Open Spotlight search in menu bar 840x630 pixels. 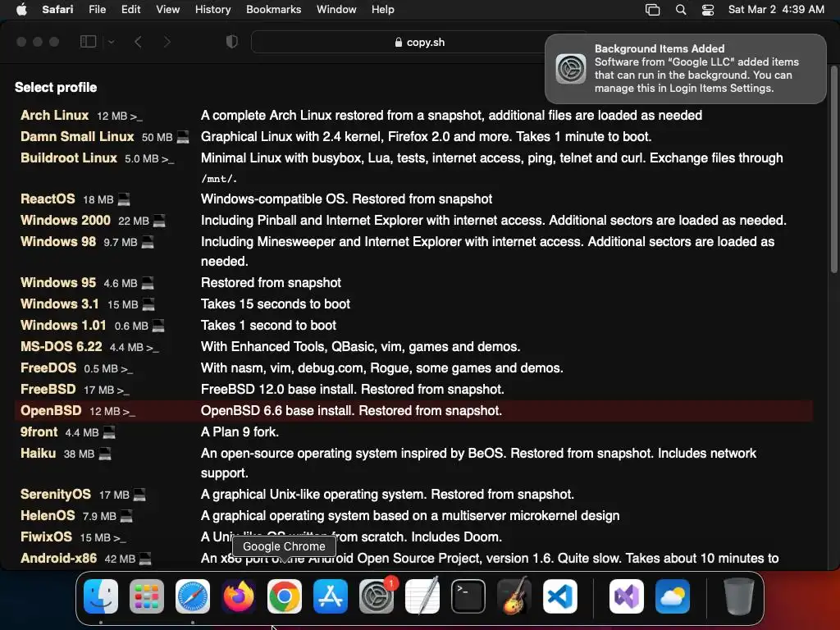681,9
